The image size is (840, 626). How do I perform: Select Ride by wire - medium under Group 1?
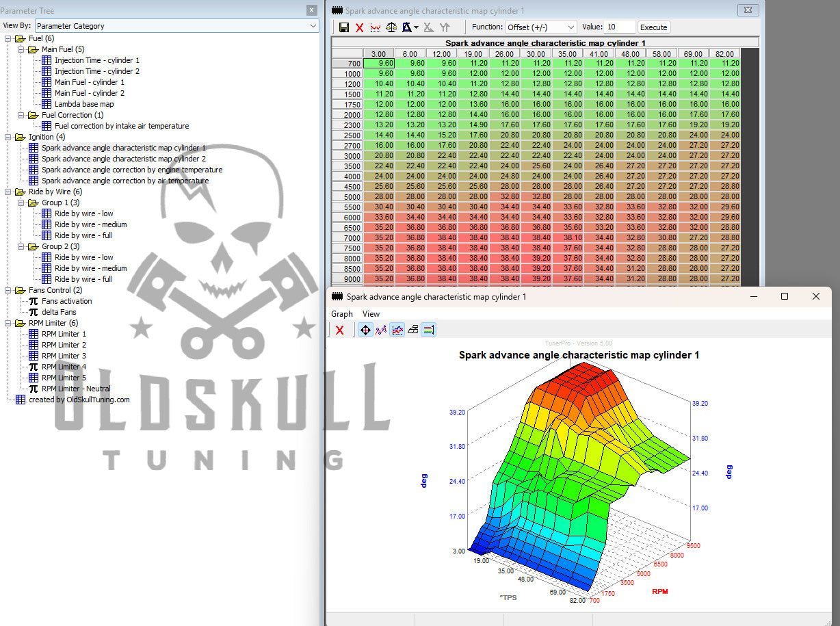click(x=90, y=224)
